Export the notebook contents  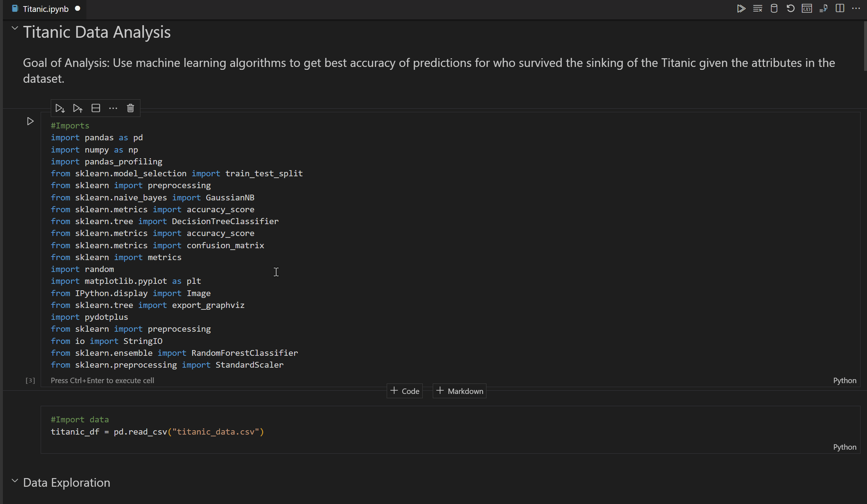[823, 8]
